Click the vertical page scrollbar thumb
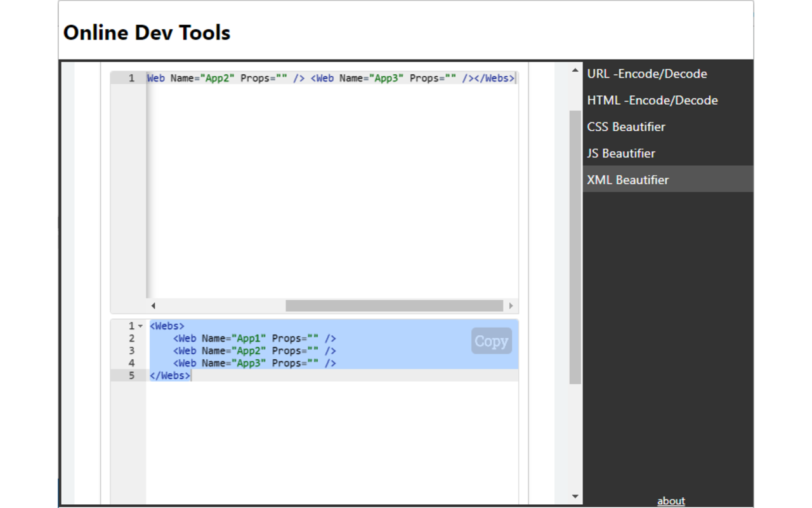 (x=575, y=248)
